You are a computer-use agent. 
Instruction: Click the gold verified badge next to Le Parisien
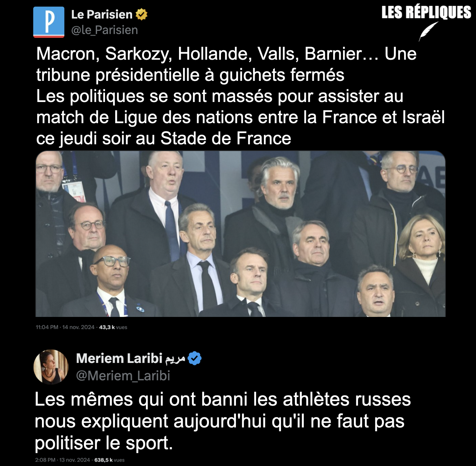[x=142, y=14]
